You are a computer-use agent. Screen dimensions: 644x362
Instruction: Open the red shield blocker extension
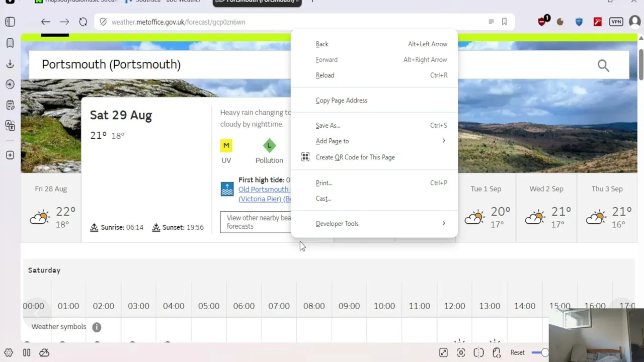[x=542, y=21]
